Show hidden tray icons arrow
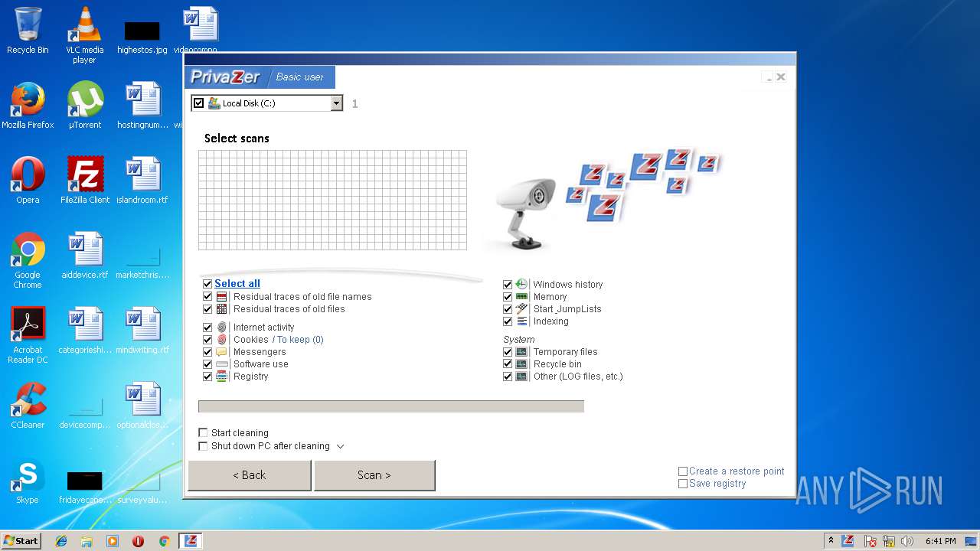 coord(831,540)
